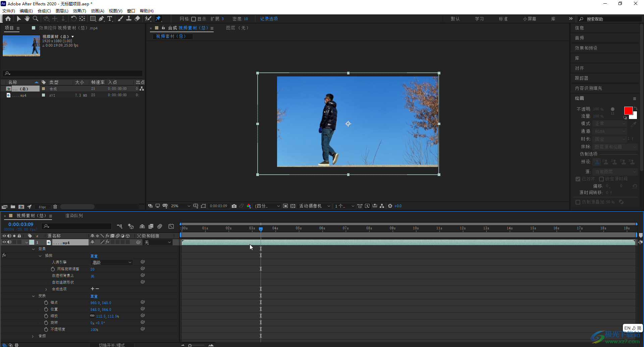Enable the grid 显示 checkbox

(x=194, y=19)
